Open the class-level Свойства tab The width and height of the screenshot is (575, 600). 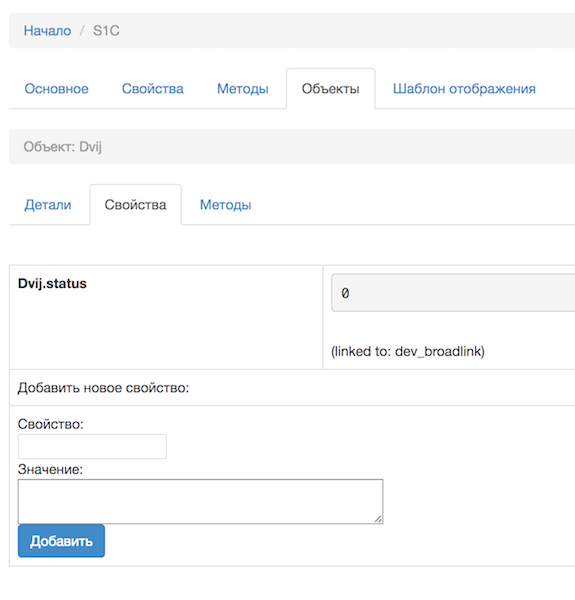[153, 89]
